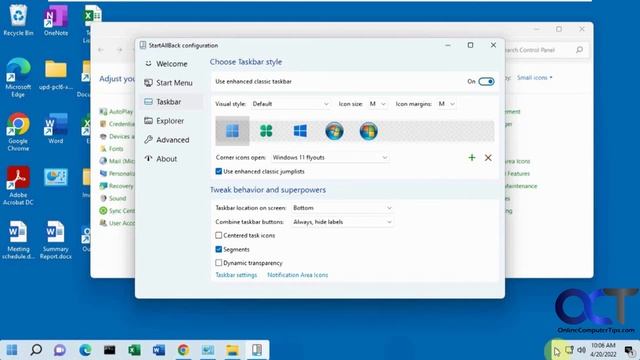Viewport: 640px width, 360px height.
Task: Enable Dynamic transparency checkbox
Action: pos(218,263)
